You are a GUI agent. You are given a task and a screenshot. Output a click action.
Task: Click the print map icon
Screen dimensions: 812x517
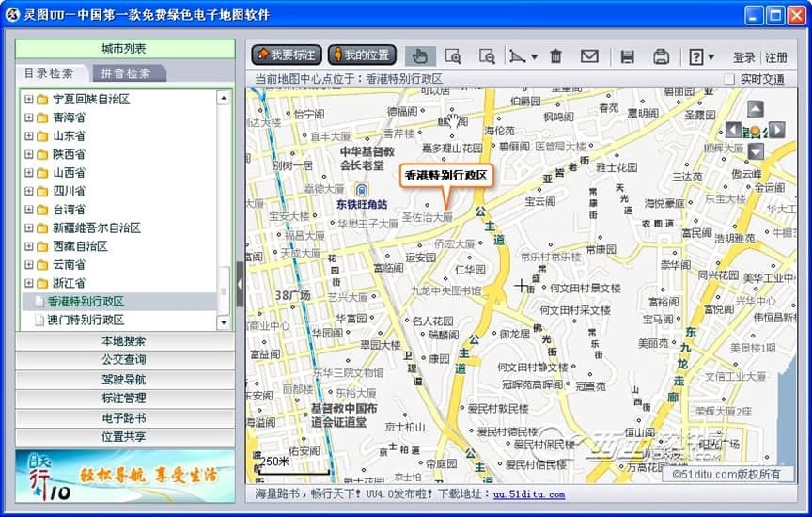[x=662, y=56]
